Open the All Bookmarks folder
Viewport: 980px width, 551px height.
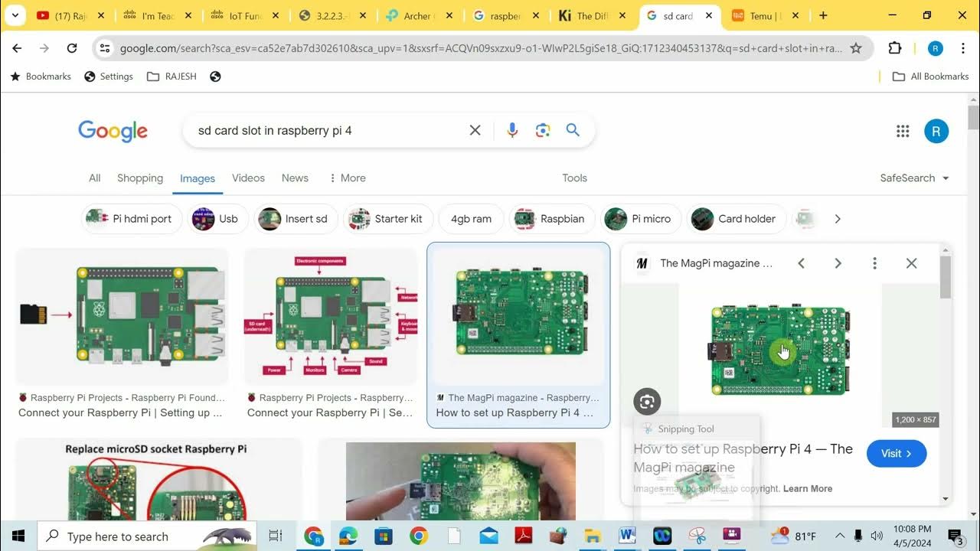(x=931, y=77)
